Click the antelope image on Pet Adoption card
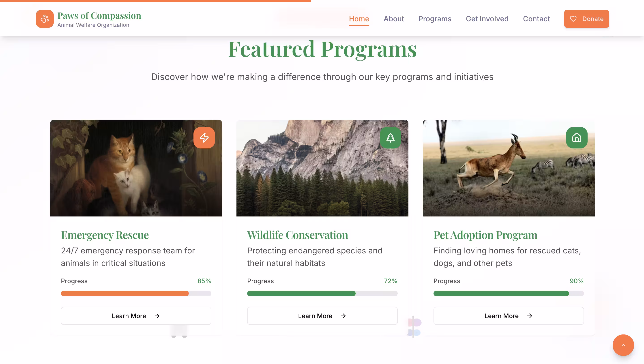Image resolution: width=644 pixels, height=364 pixels. (509, 168)
